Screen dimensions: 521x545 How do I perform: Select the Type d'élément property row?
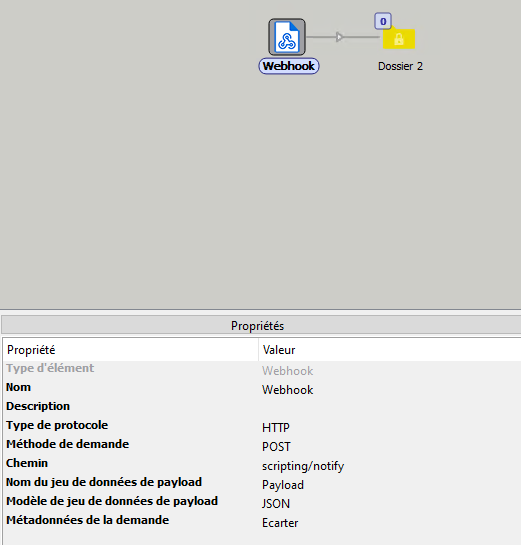click(261, 369)
